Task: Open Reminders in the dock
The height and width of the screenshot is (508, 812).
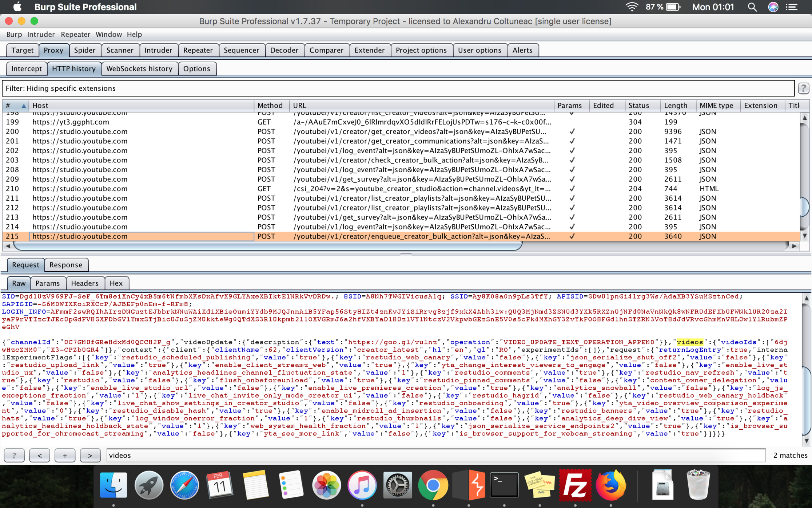Action: pyautogui.click(x=291, y=485)
